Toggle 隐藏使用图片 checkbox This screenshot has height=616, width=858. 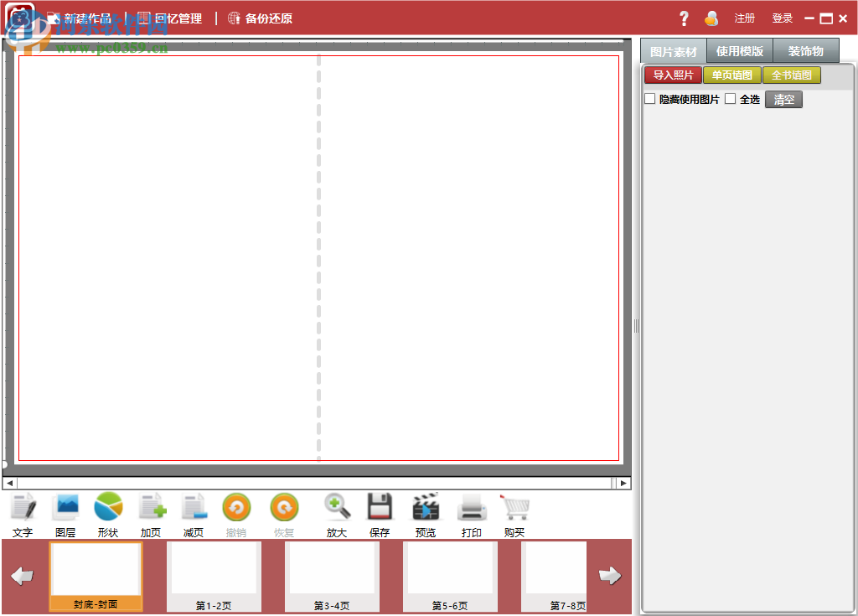coord(650,99)
